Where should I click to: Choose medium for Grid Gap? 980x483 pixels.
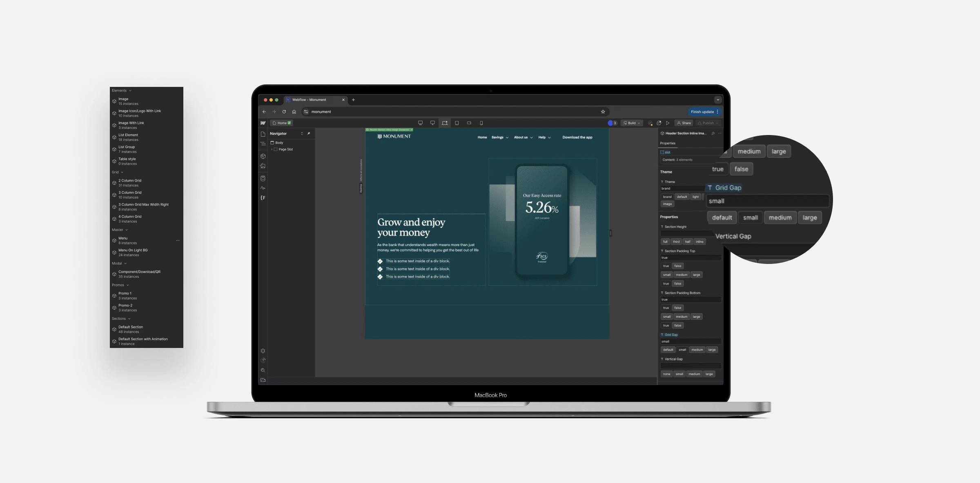pyautogui.click(x=697, y=350)
